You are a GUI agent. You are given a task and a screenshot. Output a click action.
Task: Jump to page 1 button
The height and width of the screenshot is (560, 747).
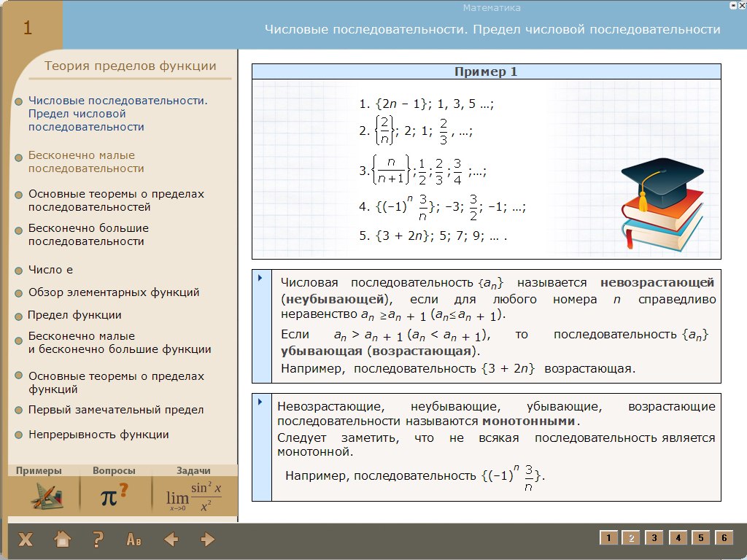(608, 538)
